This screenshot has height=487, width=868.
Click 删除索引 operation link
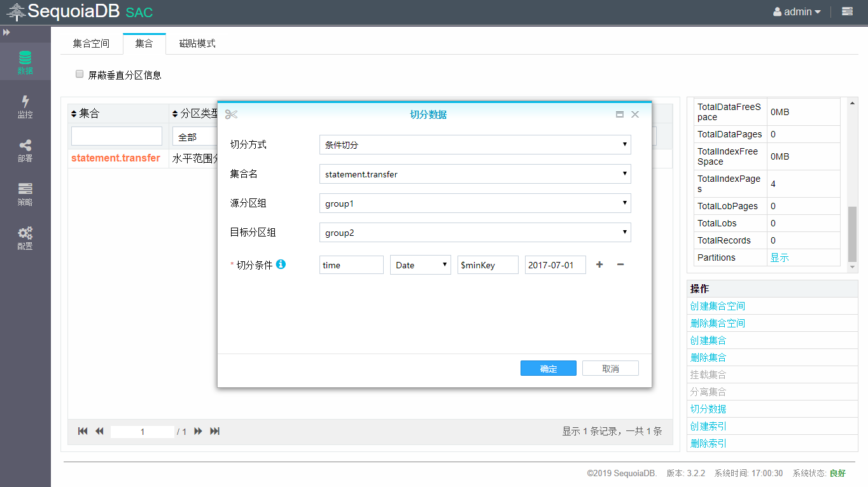pyautogui.click(x=708, y=443)
